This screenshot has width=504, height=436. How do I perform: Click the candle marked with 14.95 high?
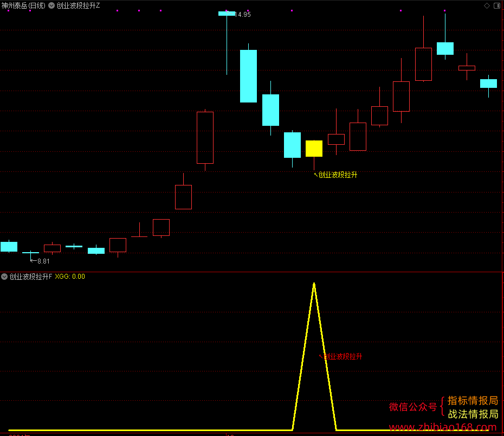[x=227, y=14]
